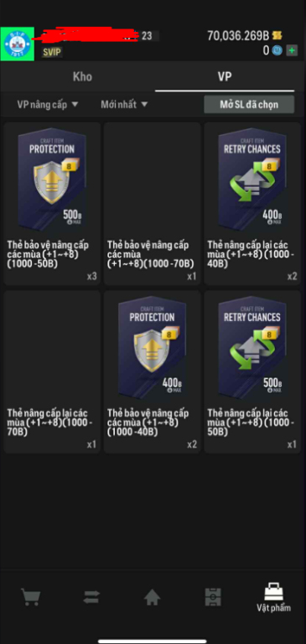Go to the home icon
306x644 pixels.
[152, 597]
